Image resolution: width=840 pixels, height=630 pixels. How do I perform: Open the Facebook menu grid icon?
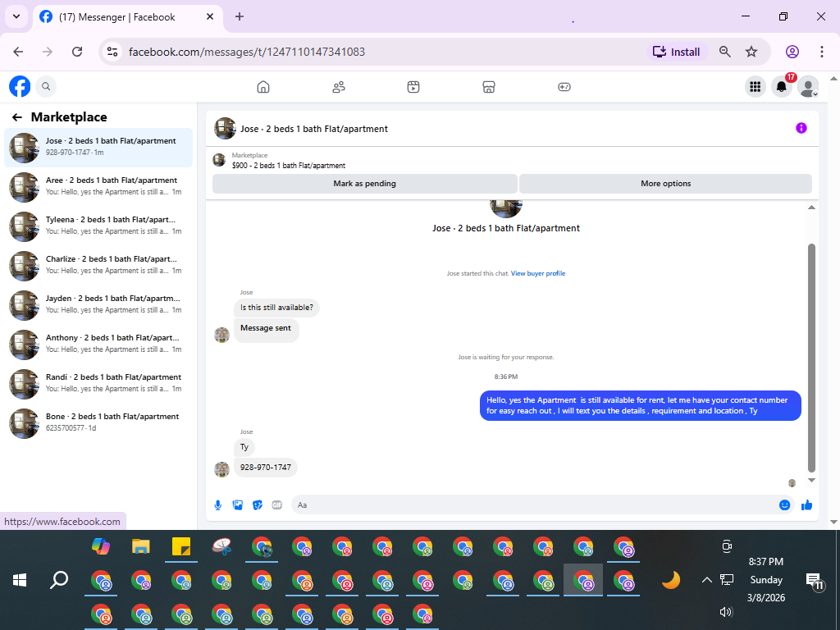pyautogui.click(x=756, y=86)
